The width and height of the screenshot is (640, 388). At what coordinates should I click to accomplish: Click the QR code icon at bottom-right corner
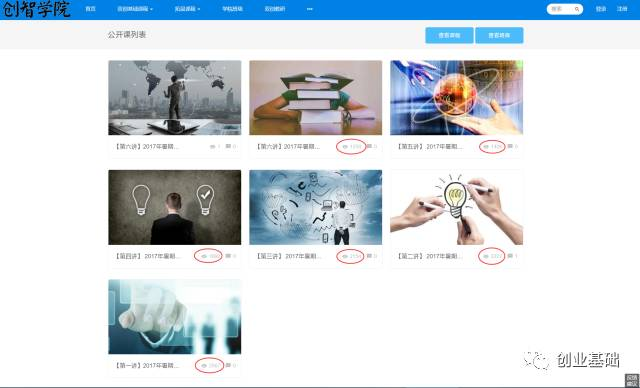pyautogui.click(x=632, y=380)
